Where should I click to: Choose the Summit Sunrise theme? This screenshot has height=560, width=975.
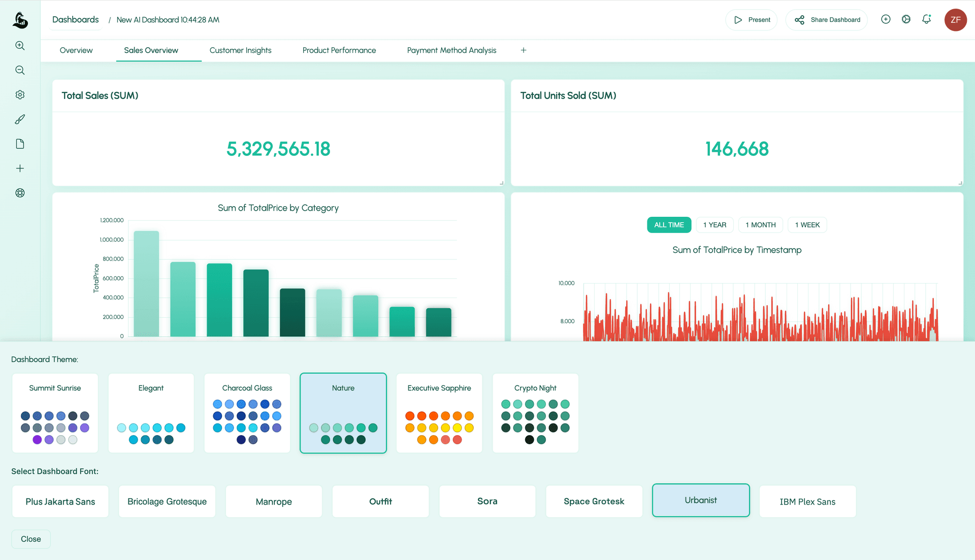tap(55, 413)
